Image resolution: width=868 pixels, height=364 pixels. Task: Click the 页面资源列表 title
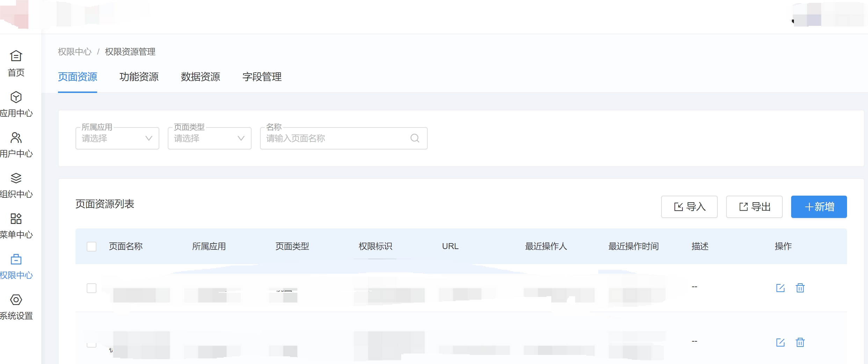[x=105, y=204]
